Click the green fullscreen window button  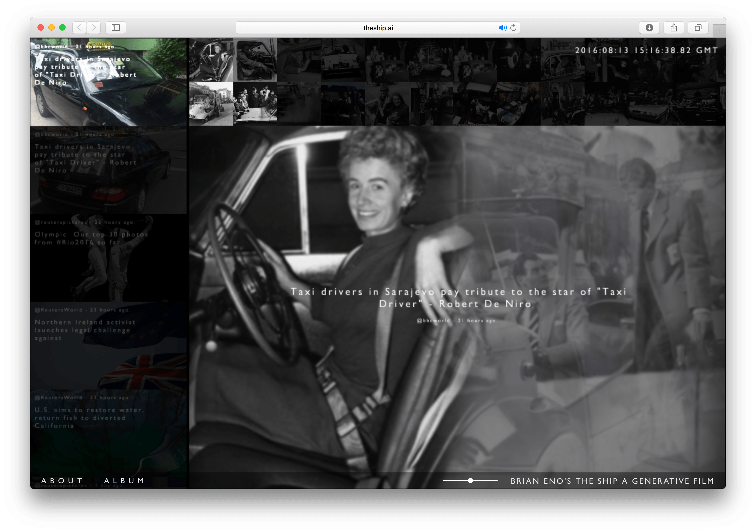tap(62, 28)
